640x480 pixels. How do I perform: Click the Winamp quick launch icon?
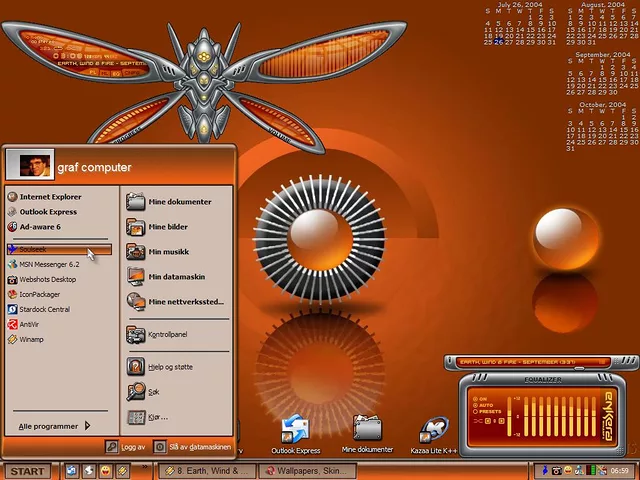123,471
